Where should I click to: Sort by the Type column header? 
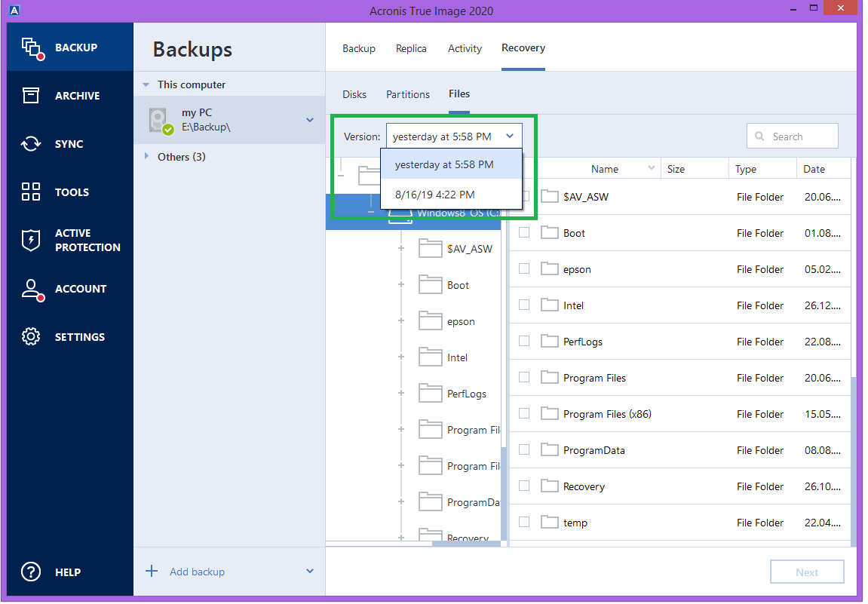coord(746,169)
